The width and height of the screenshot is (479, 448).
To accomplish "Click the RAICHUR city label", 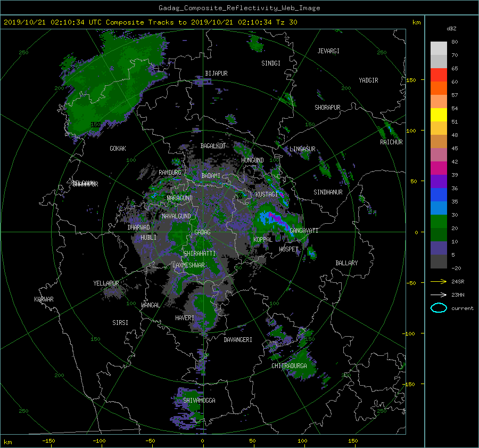I will tap(391, 142).
